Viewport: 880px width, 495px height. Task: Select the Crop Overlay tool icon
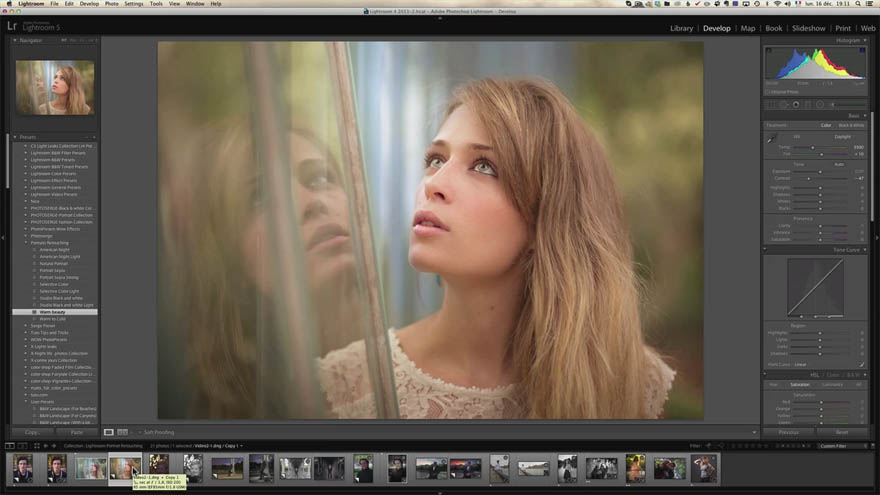[771, 104]
